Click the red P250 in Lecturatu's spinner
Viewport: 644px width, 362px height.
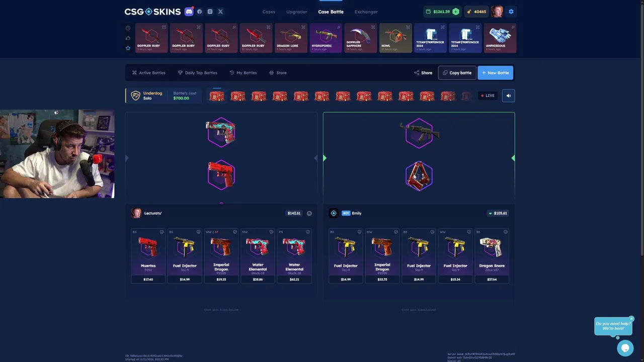pyautogui.click(x=221, y=175)
